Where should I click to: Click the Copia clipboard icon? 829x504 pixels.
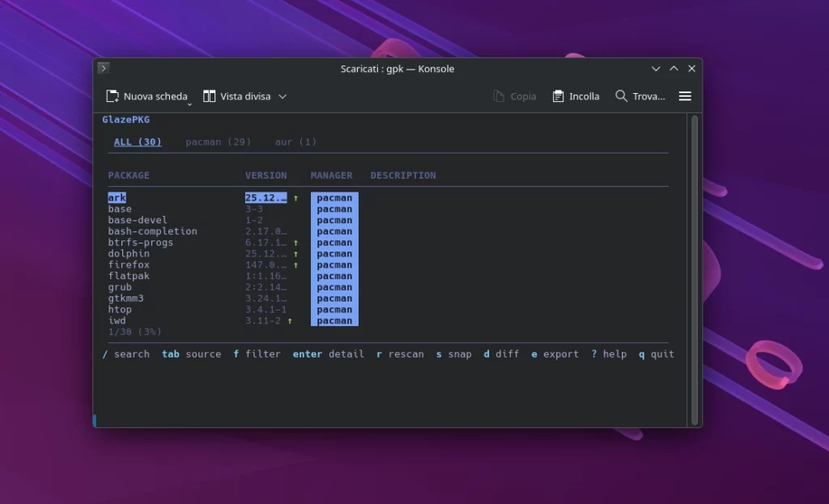coord(499,95)
